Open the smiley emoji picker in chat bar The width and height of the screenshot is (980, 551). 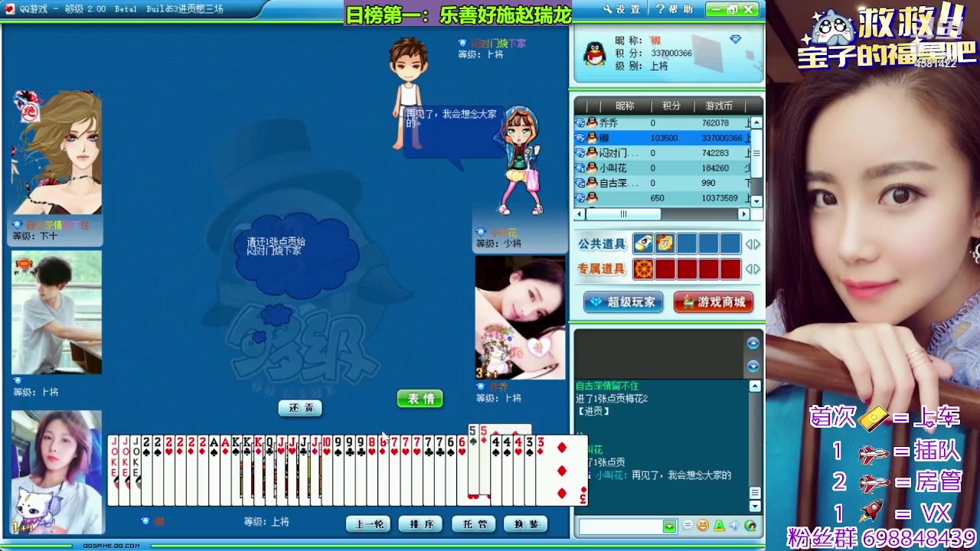703,525
